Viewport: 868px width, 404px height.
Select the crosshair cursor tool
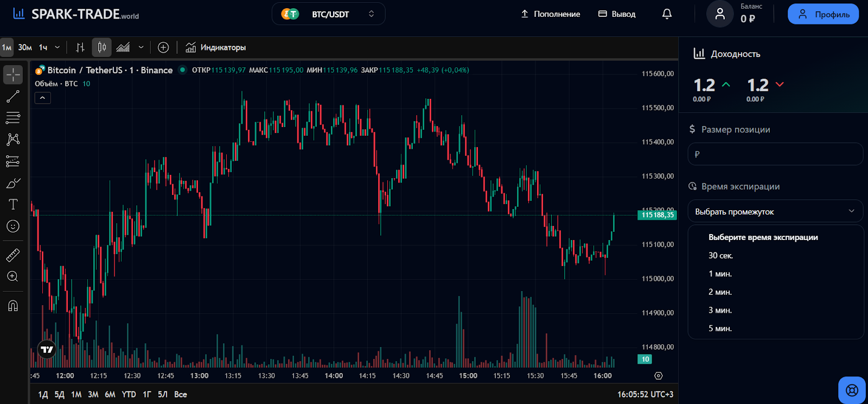point(13,74)
